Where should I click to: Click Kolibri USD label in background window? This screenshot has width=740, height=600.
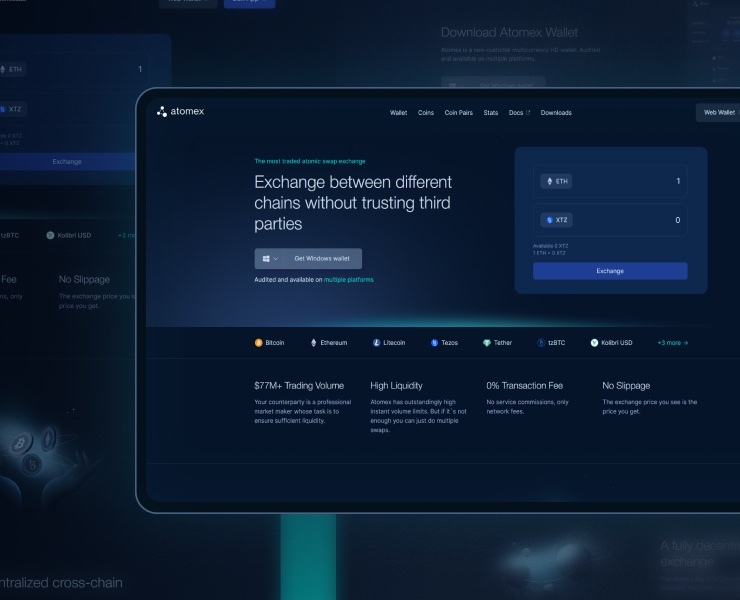coord(74,235)
